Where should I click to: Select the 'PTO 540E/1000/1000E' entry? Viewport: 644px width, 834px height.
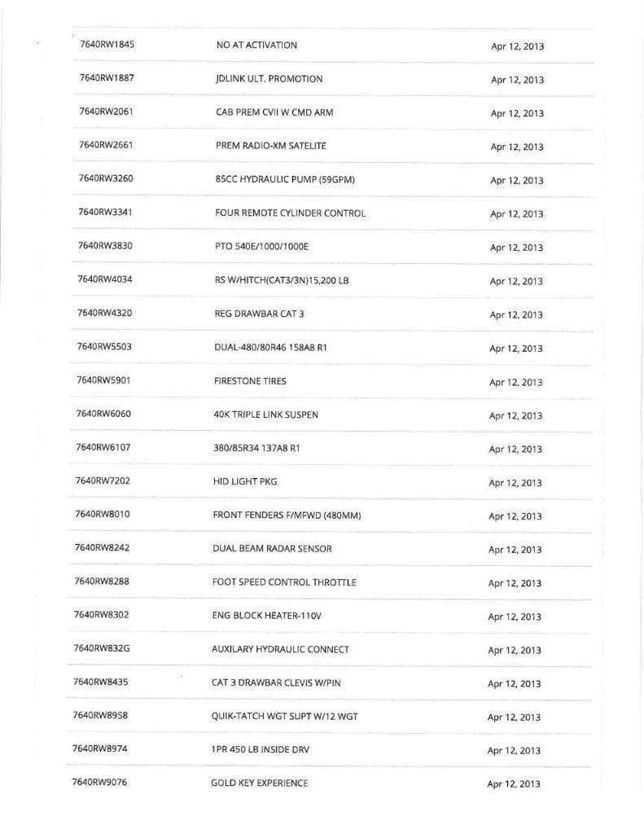tap(261, 247)
